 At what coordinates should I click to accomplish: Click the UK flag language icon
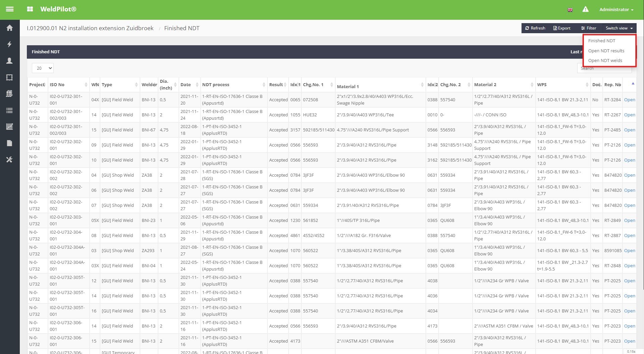click(570, 10)
